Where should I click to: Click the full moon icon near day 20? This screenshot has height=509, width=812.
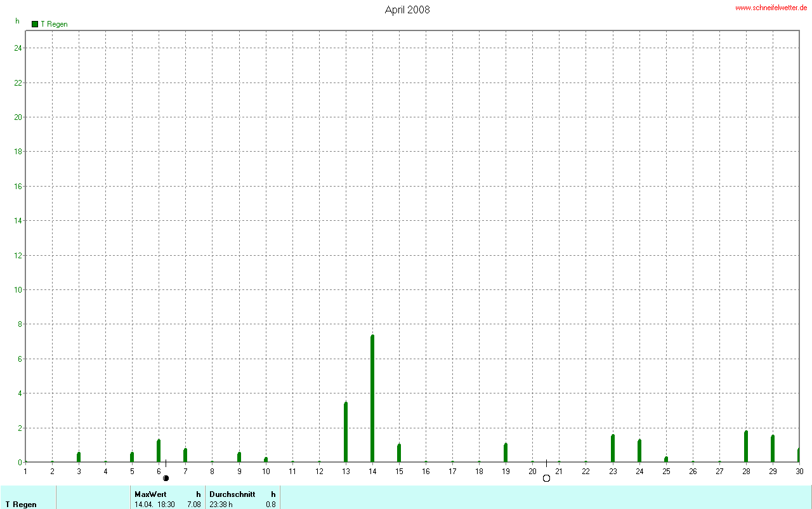pyautogui.click(x=546, y=478)
